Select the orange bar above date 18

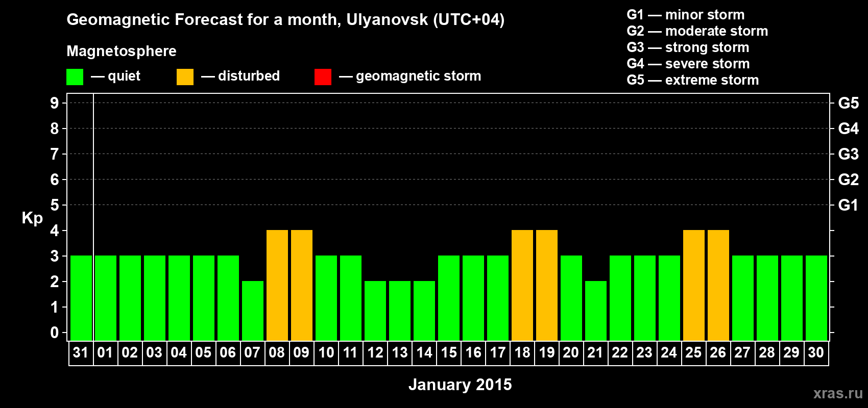pyautogui.click(x=522, y=285)
